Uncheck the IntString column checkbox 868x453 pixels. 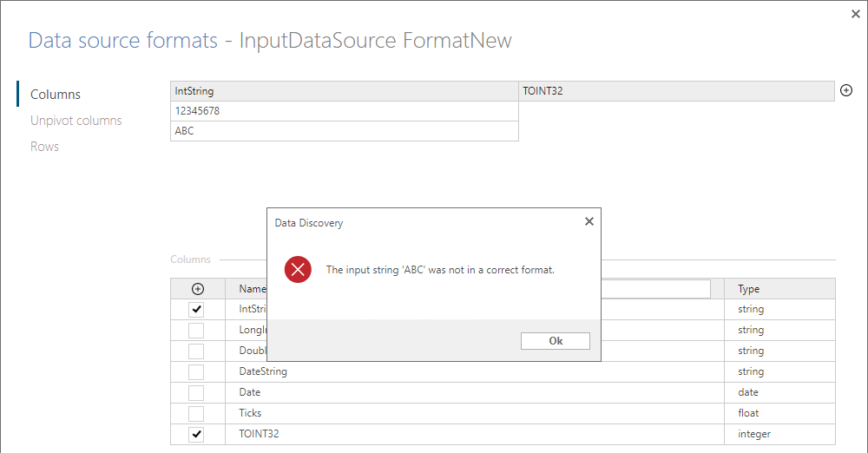196,309
